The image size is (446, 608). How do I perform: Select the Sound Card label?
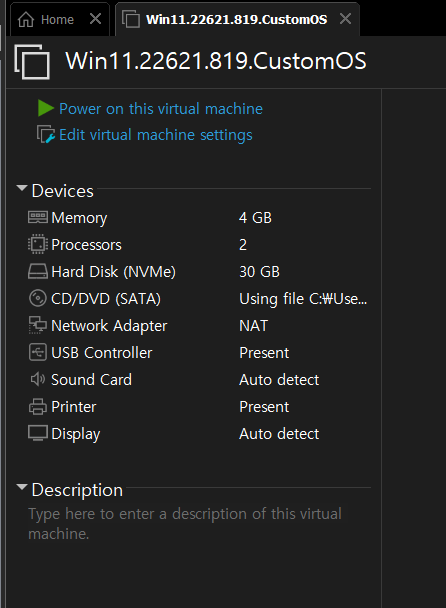[92, 380]
